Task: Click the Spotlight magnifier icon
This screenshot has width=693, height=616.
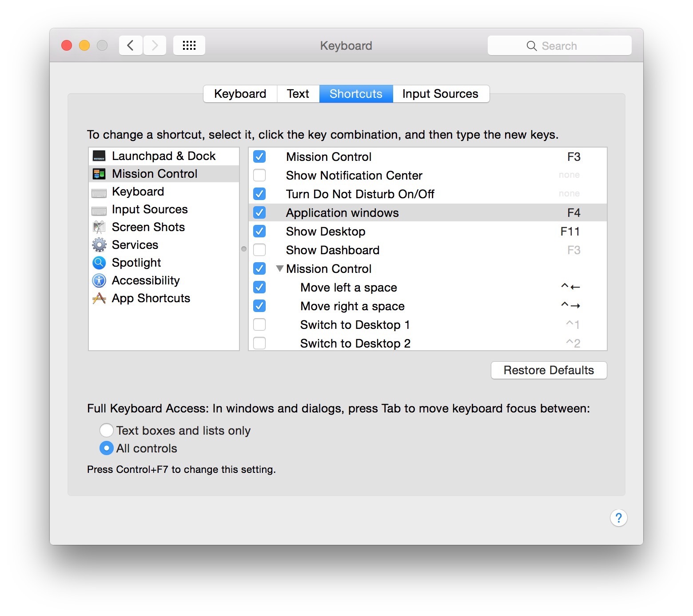Action: (99, 263)
